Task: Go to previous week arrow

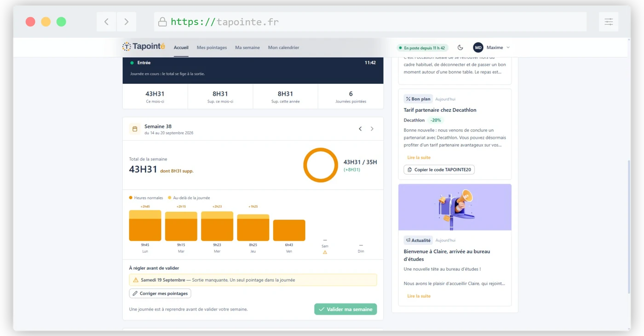Action: point(360,129)
